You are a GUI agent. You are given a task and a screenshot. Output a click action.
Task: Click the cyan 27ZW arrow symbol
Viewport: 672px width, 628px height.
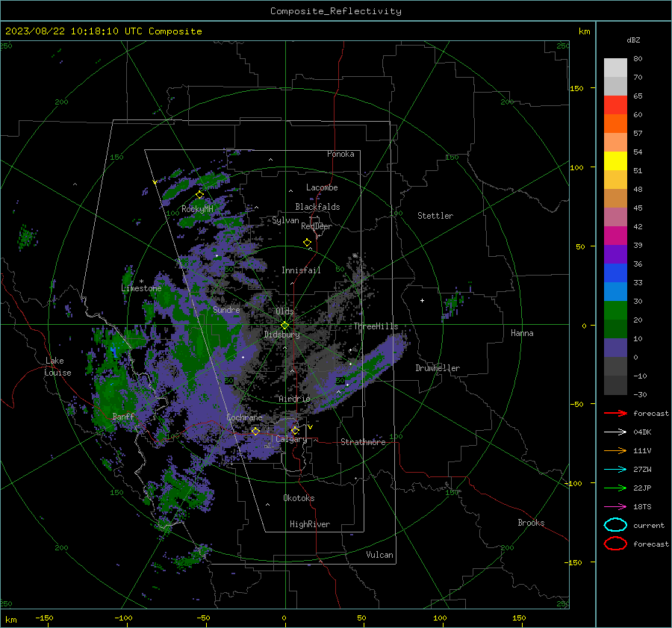pos(615,469)
